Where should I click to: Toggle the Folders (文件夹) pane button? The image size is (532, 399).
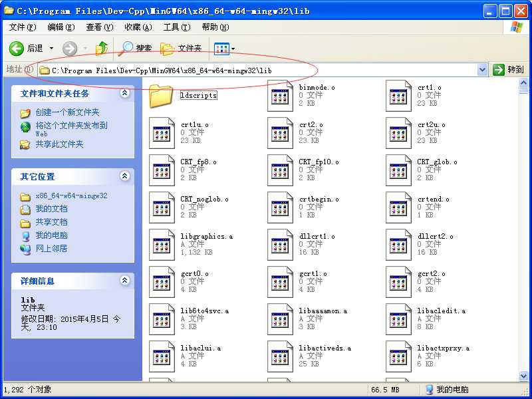click(x=181, y=48)
